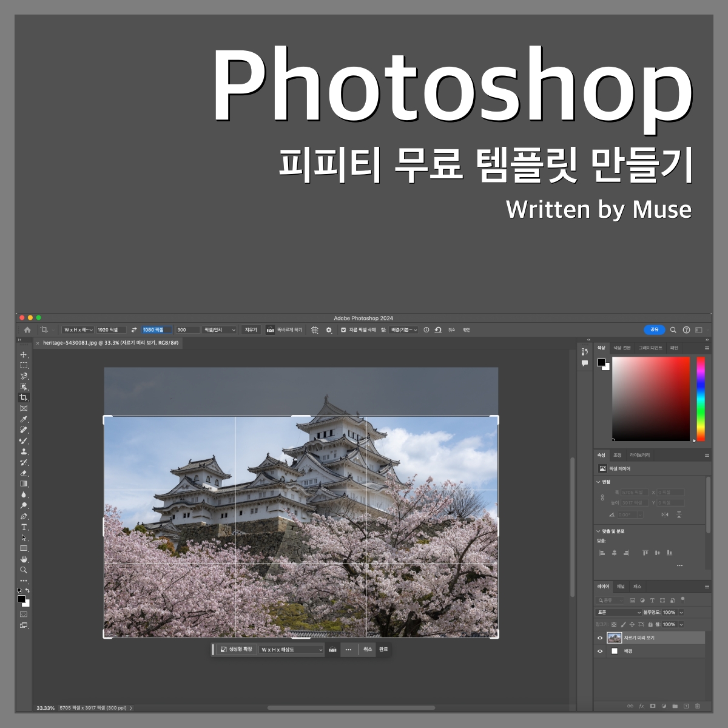Toggle lock image pixels brush icon
This screenshot has height=728, width=728.
pyautogui.click(x=623, y=624)
